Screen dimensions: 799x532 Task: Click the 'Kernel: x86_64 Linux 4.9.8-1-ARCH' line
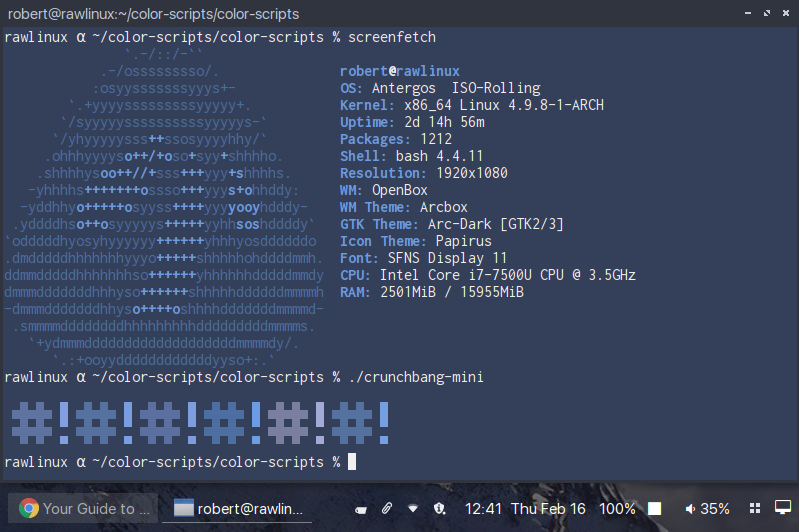tap(472, 105)
